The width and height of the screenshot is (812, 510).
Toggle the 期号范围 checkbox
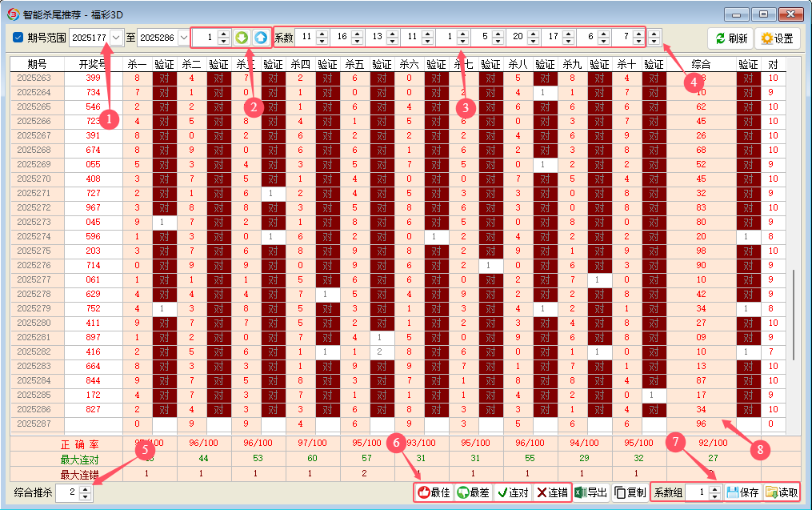pos(18,38)
